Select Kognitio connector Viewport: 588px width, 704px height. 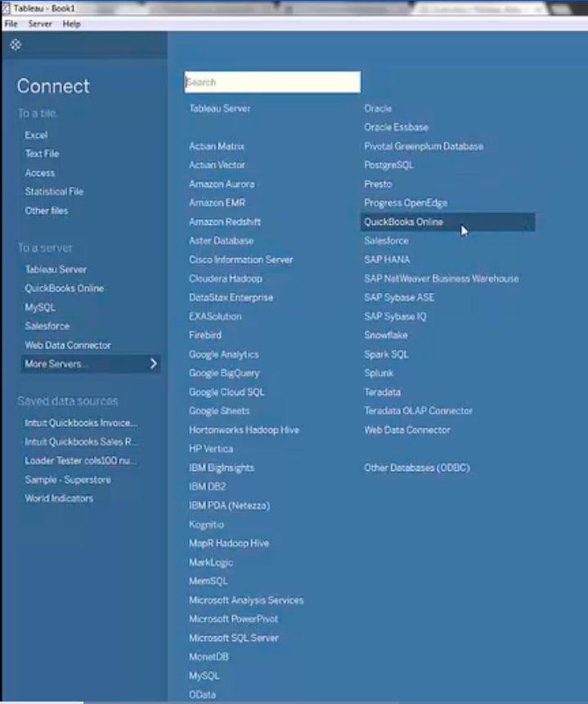coord(206,524)
